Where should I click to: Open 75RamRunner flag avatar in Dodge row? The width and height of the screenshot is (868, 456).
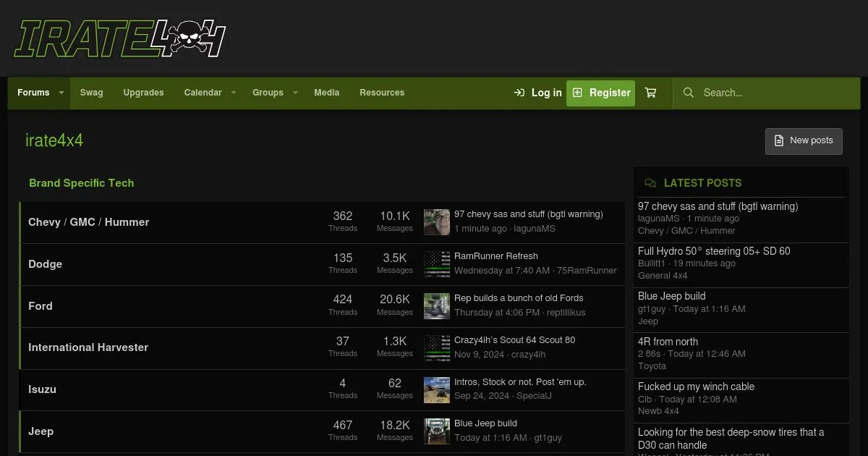(x=437, y=264)
